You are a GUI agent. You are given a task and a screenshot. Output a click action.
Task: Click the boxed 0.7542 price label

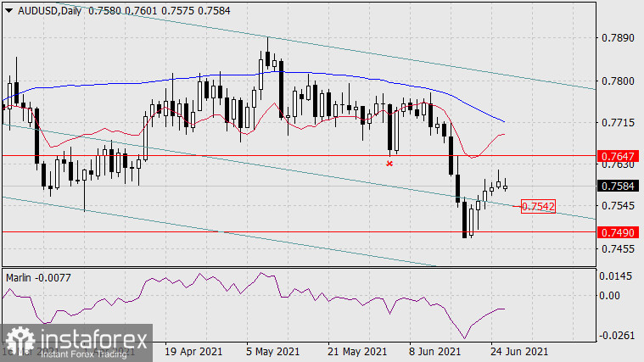point(538,206)
